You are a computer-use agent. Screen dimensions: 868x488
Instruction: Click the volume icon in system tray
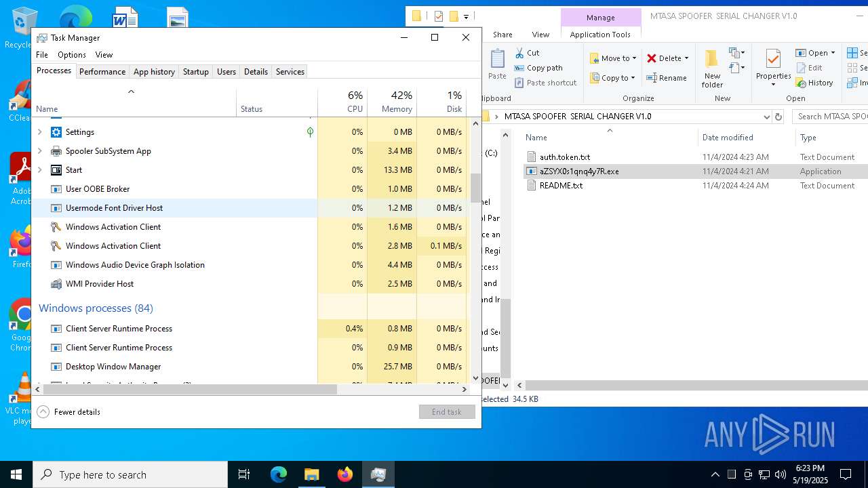(x=781, y=474)
